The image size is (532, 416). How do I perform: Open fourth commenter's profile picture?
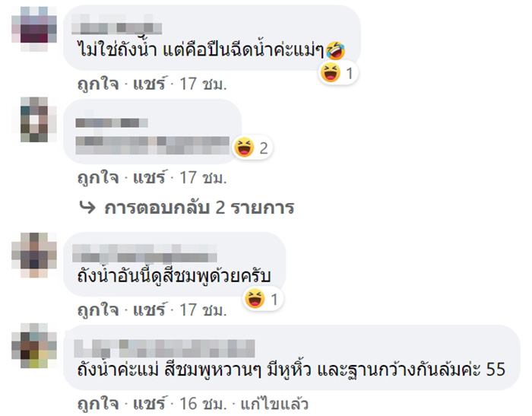(34, 346)
